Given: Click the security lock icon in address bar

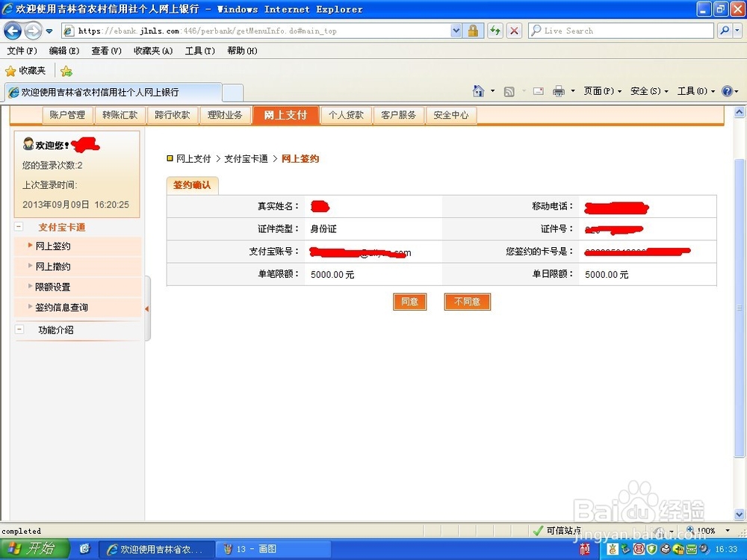Looking at the screenshot, I should [473, 31].
